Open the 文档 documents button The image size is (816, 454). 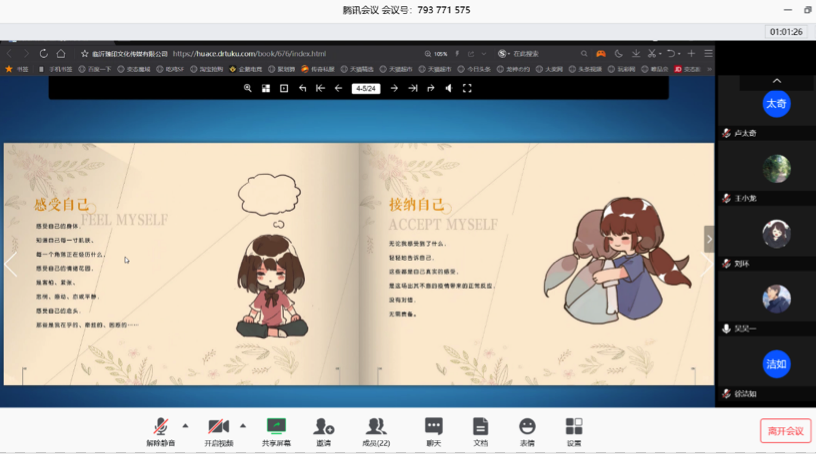click(x=480, y=432)
